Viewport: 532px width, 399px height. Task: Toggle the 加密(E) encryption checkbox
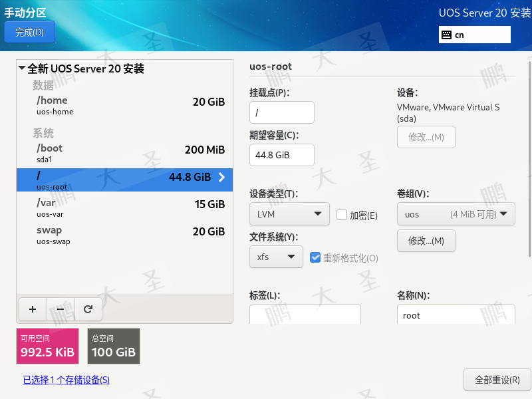pyautogui.click(x=342, y=215)
